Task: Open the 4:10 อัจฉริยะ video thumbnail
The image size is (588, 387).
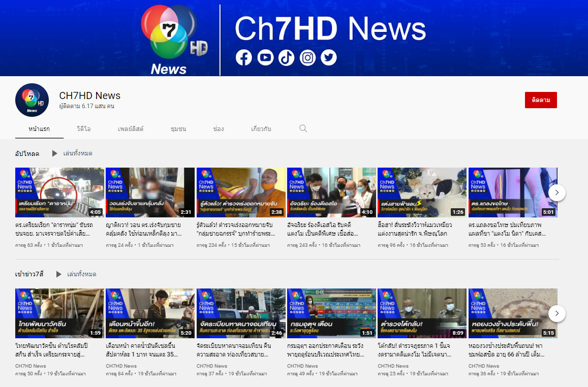Action: [331, 192]
